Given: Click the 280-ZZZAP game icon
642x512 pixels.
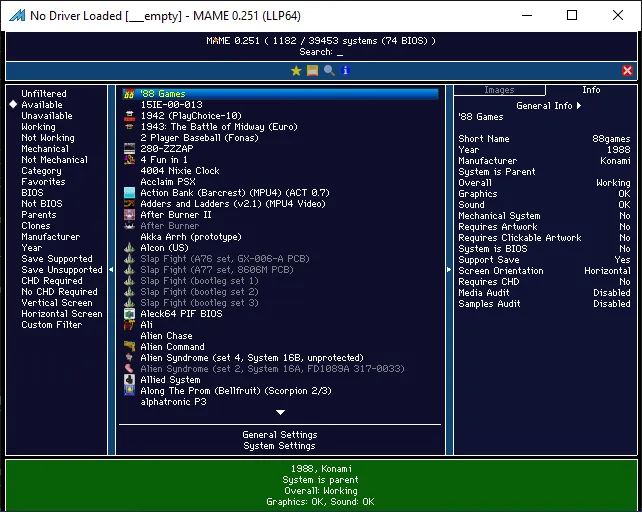Looking at the screenshot, I should 129,149.
